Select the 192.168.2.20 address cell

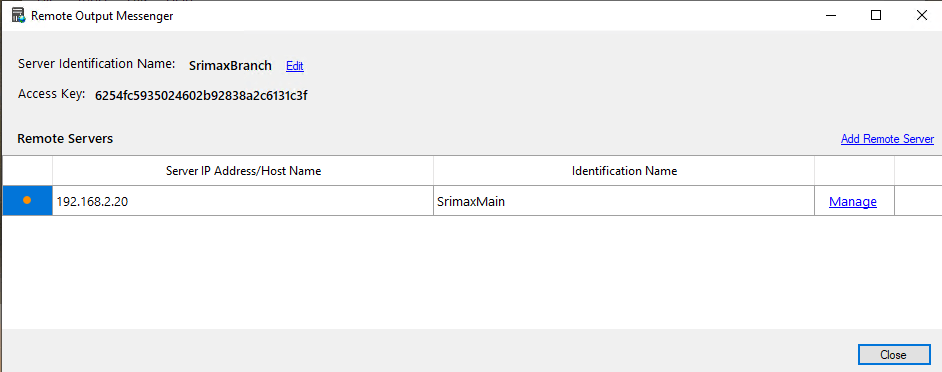243,201
